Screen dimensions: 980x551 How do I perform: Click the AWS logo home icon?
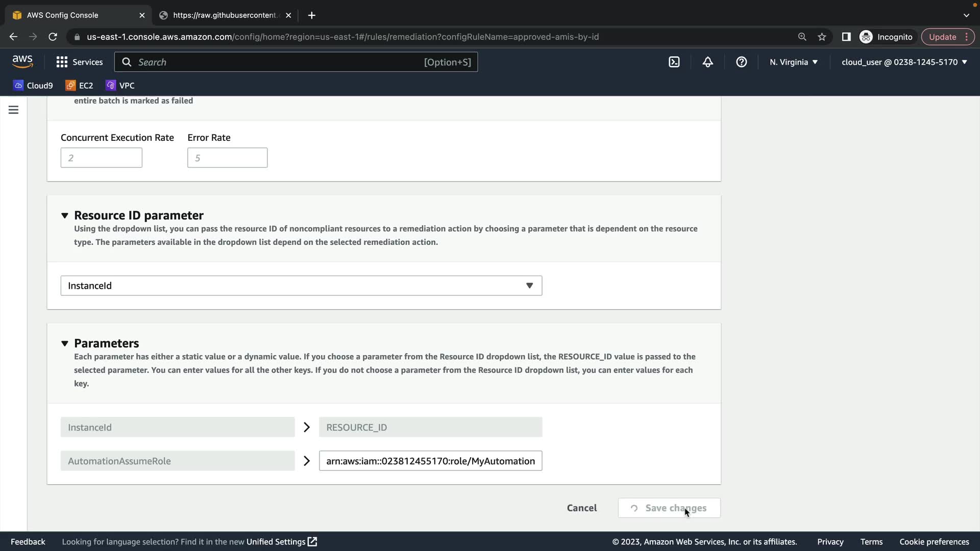22,61
